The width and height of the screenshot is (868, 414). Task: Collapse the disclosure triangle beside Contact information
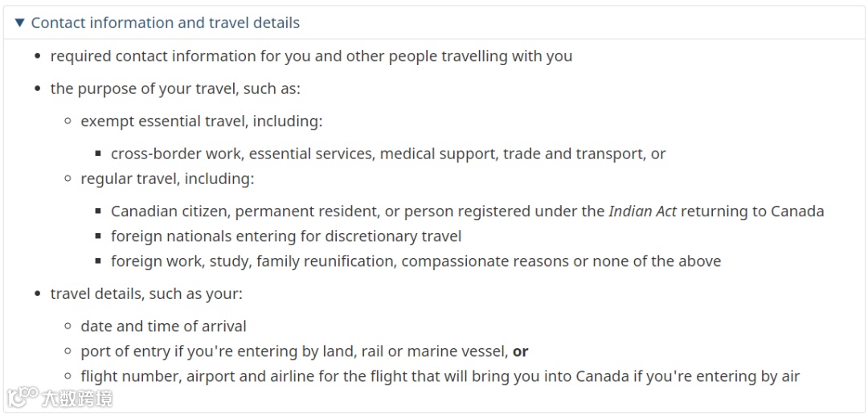click(x=20, y=23)
